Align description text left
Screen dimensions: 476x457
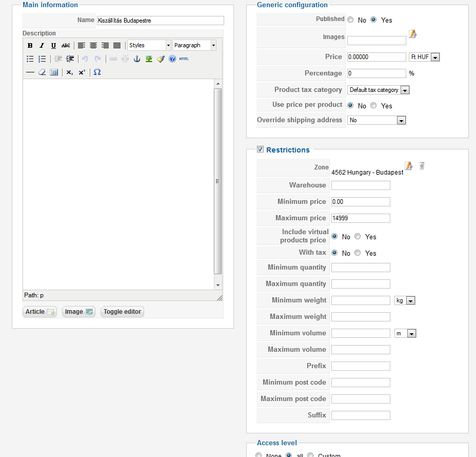[82, 46]
